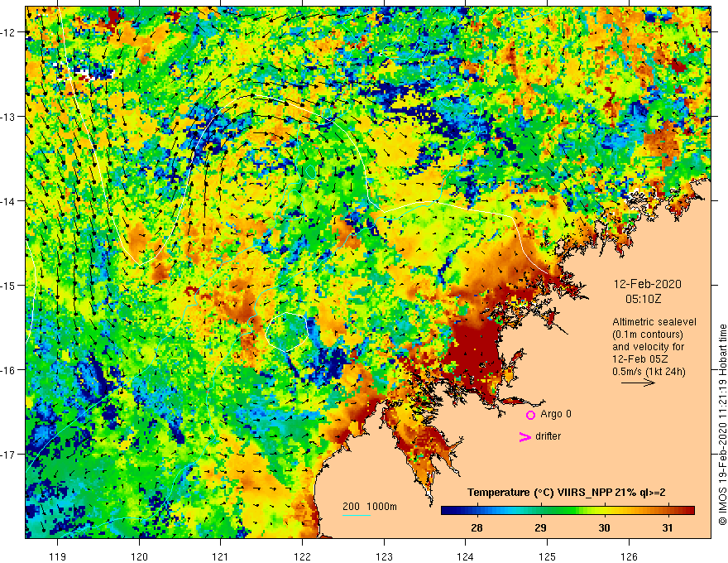This screenshot has height=563, width=728.
Task: Click the drifter label text
Action: tap(548, 436)
